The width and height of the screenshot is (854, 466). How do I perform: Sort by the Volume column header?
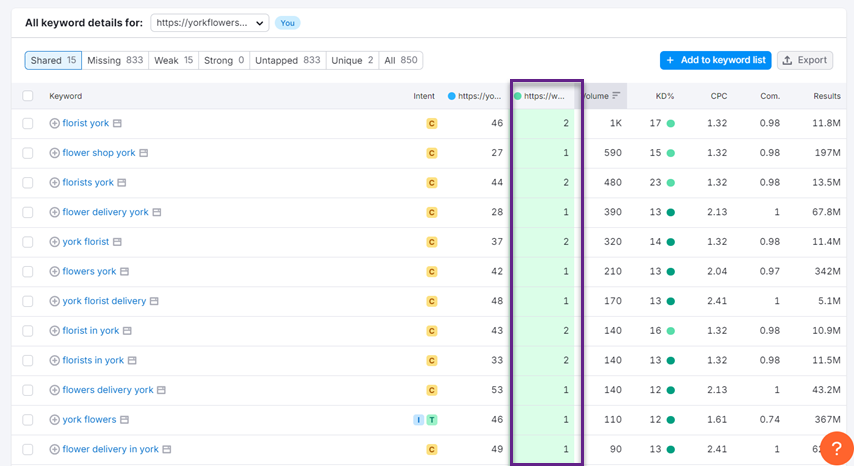[x=601, y=96]
